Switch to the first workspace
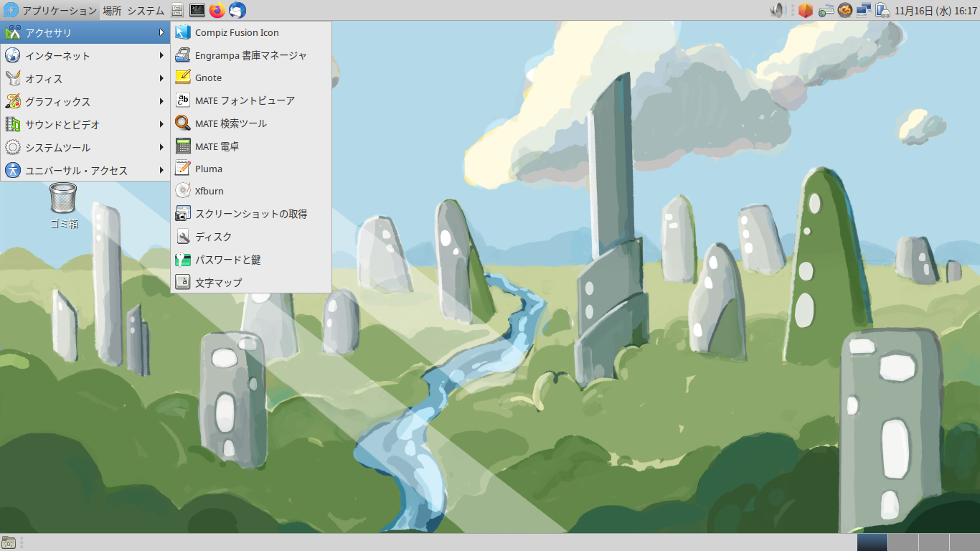The height and width of the screenshot is (551, 980). (872, 542)
